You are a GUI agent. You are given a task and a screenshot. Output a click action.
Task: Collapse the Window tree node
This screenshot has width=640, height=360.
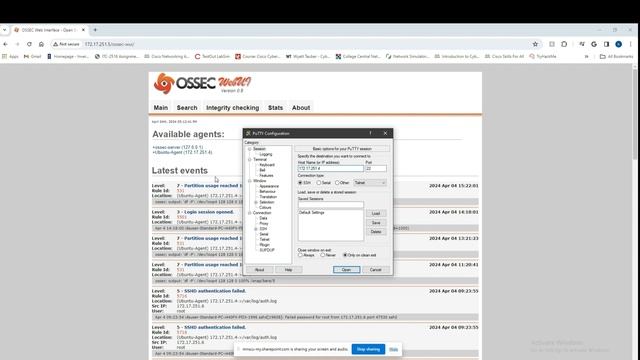click(x=249, y=181)
